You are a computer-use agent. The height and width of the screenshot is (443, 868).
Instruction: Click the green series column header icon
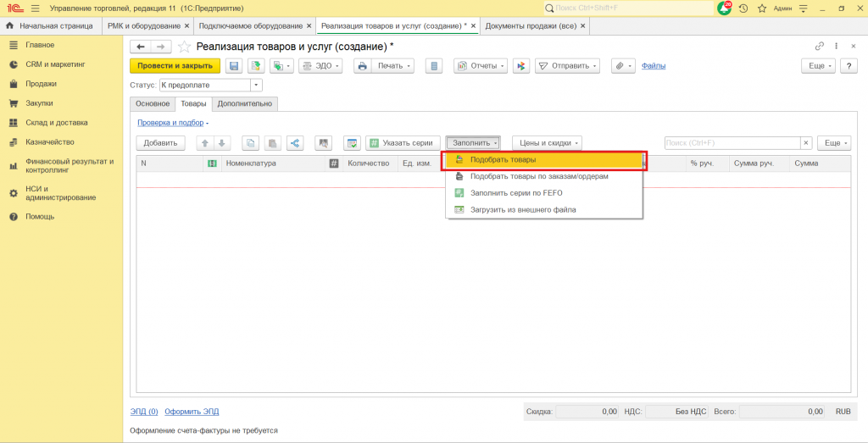[211, 163]
